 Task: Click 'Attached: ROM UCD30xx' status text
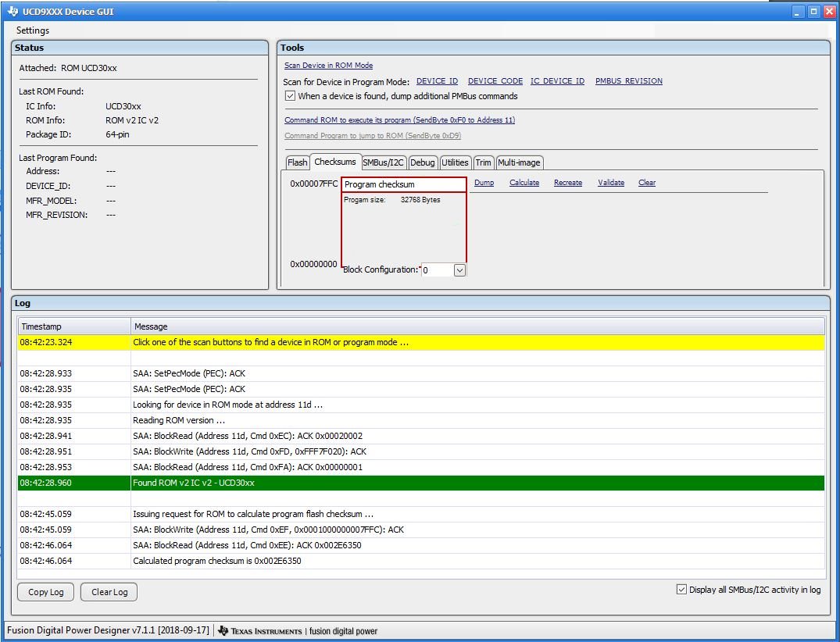pos(68,68)
